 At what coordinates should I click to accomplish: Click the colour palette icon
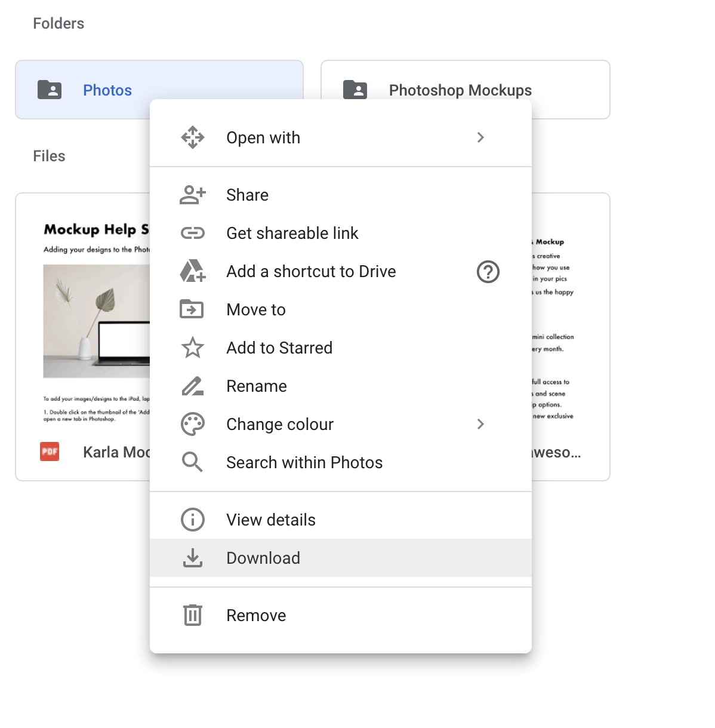pyautogui.click(x=192, y=424)
